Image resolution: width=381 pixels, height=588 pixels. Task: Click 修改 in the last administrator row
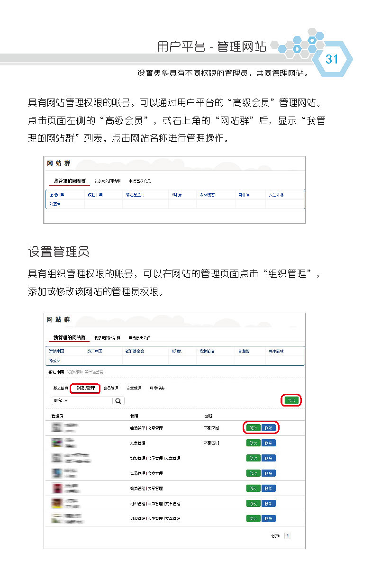coord(254,518)
